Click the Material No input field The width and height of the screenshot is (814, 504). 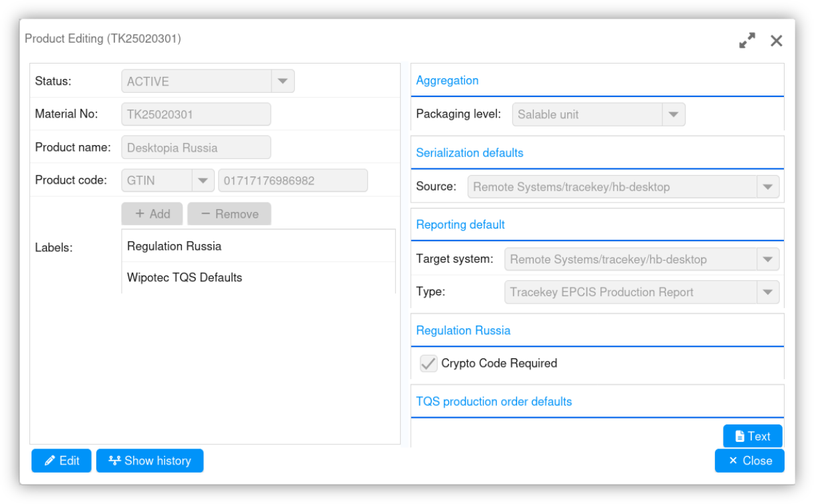pos(196,114)
